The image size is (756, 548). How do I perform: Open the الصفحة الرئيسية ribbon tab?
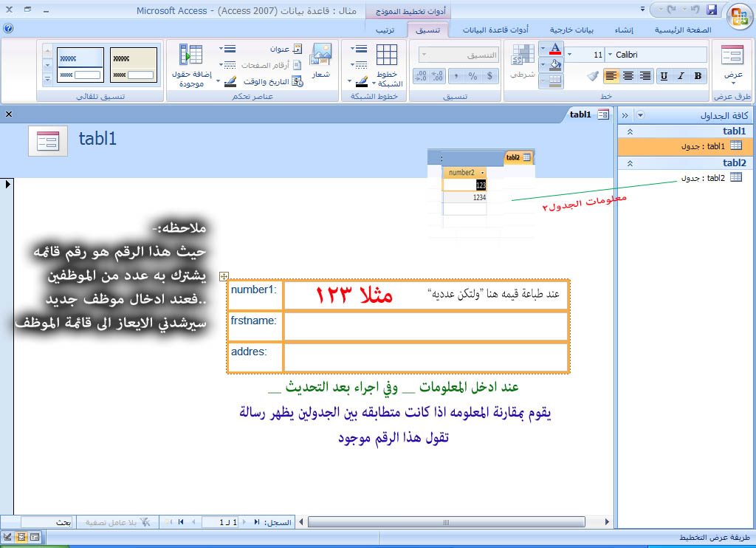point(683,30)
